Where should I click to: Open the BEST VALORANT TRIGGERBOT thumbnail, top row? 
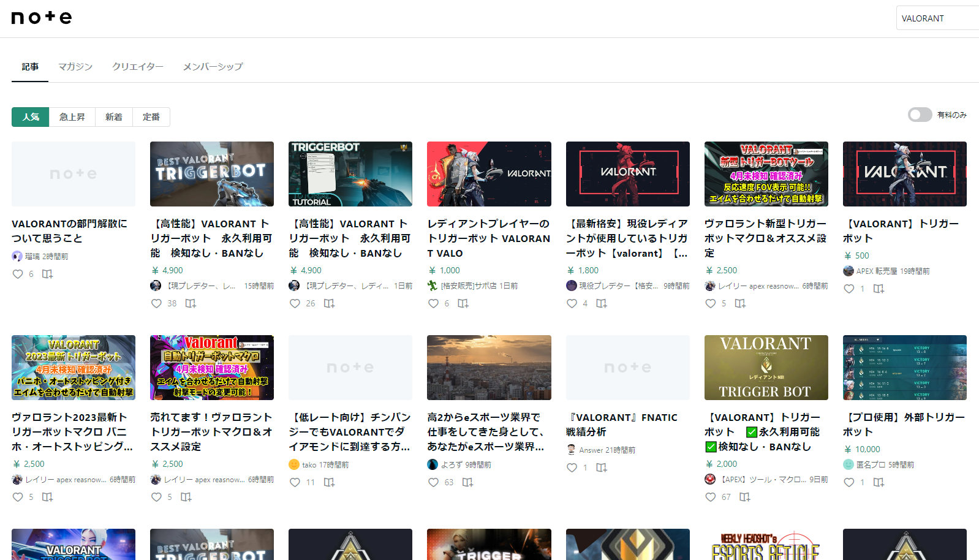(212, 174)
